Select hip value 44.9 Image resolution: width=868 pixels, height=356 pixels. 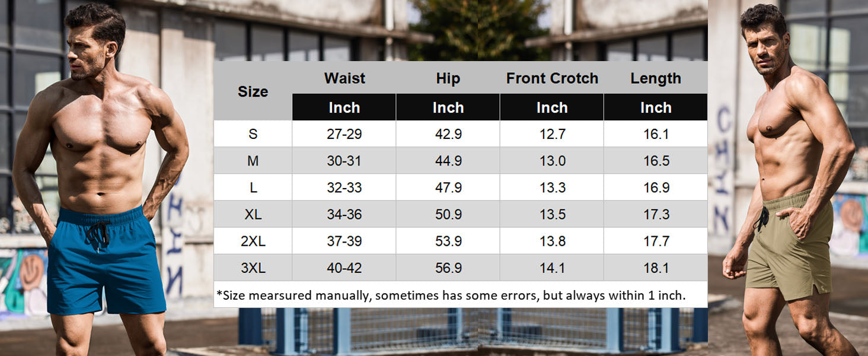pos(448,161)
